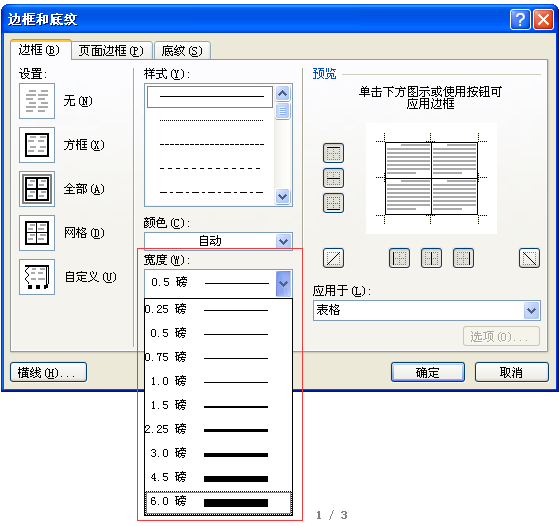Cancel with the 取消 button

click(x=512, y=372)
